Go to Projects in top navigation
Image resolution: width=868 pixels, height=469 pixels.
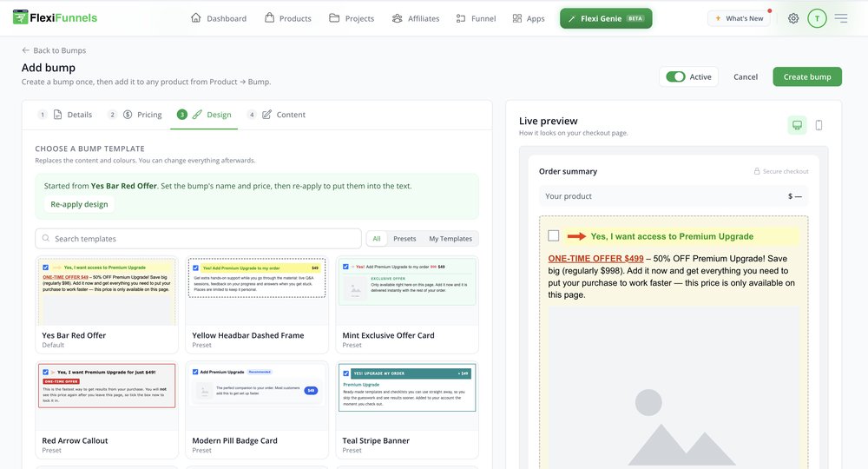coord(352,18)
